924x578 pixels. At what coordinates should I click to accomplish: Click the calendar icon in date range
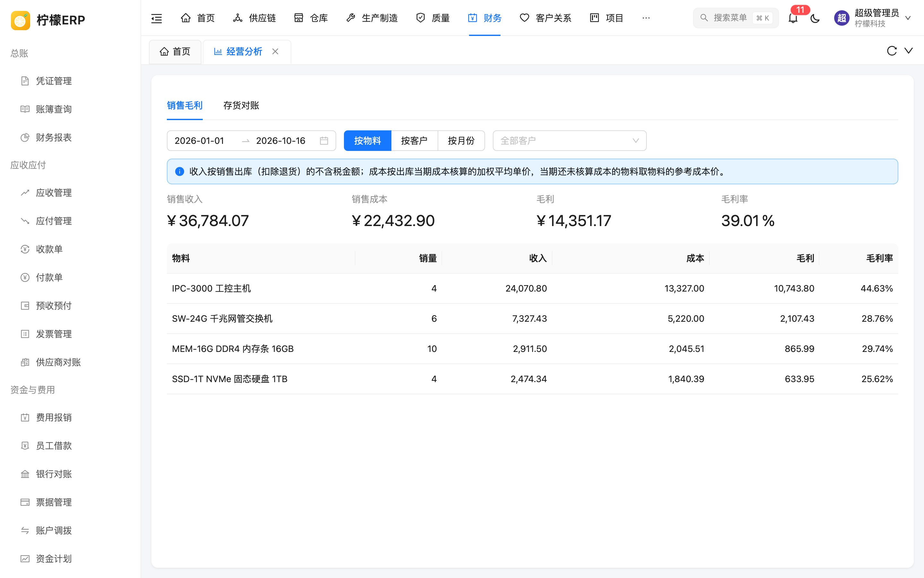pos(324,141)
